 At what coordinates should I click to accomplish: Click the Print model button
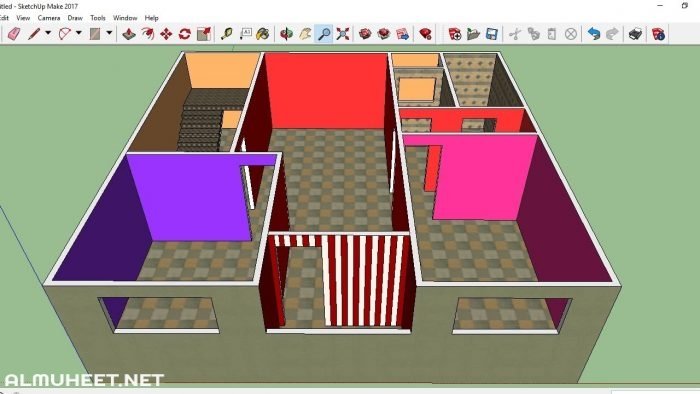click(x=635, y=33)
